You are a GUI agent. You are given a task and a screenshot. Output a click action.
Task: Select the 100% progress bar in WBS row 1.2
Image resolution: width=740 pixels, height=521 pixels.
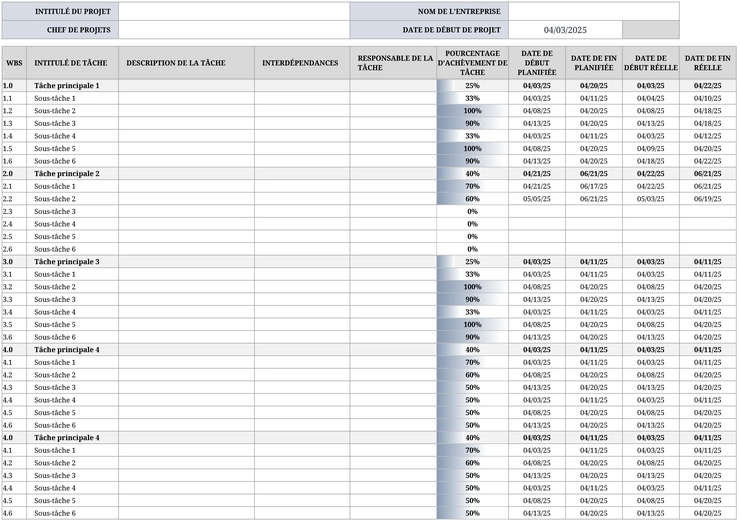pos(472,111)
